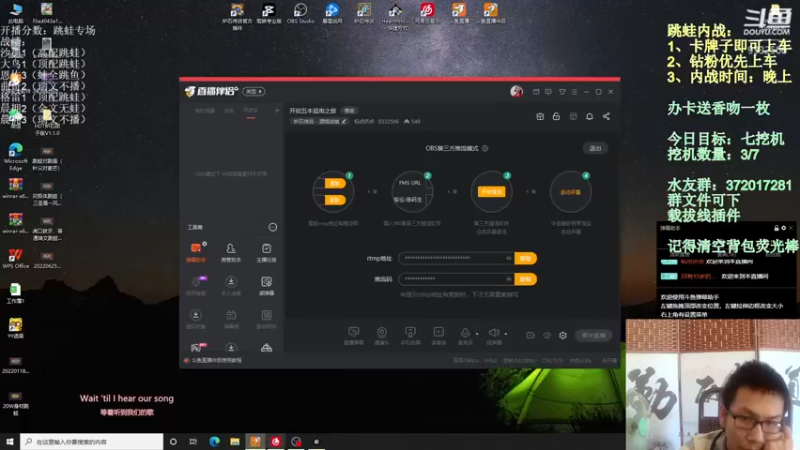Open the Microsoft Edge desktop icon
The image size is (800, 450).
(x=15, y=157)
